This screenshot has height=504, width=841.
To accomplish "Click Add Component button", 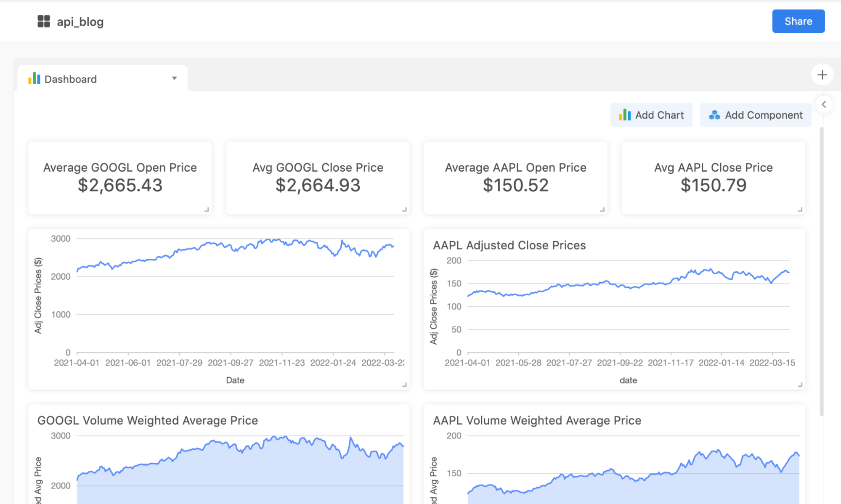I will point(756,115).
